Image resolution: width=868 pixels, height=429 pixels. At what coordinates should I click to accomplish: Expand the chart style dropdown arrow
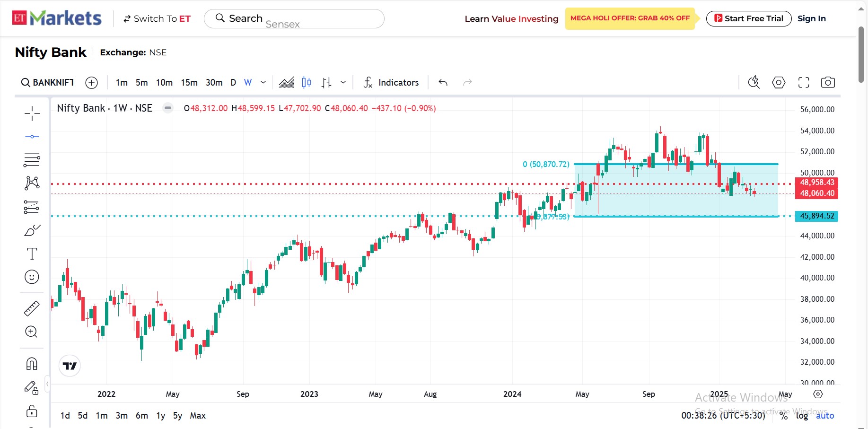point(343,82)
